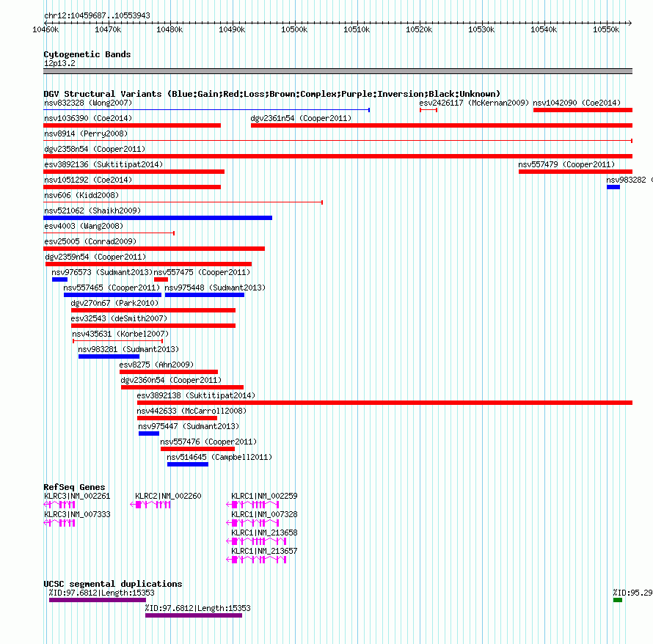Click the red nsv1036390 (Coe2014) loss bar

pyautogui.click(x=132, y=125)
